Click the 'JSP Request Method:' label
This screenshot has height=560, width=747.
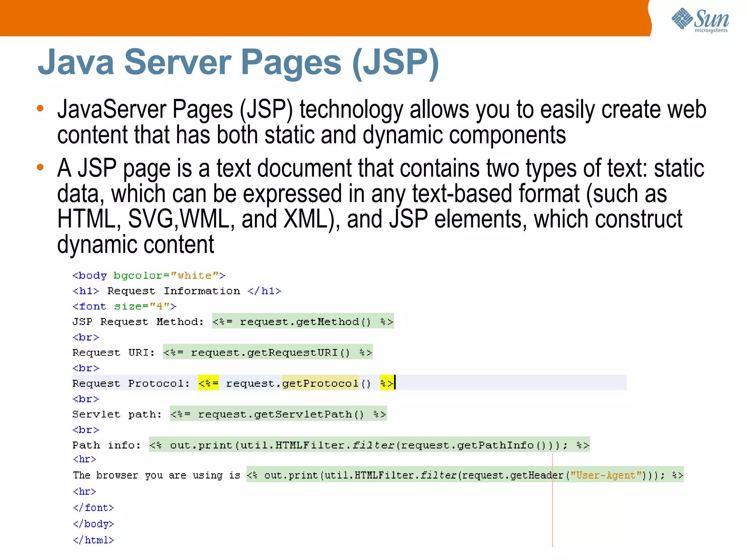click(138, 322)
